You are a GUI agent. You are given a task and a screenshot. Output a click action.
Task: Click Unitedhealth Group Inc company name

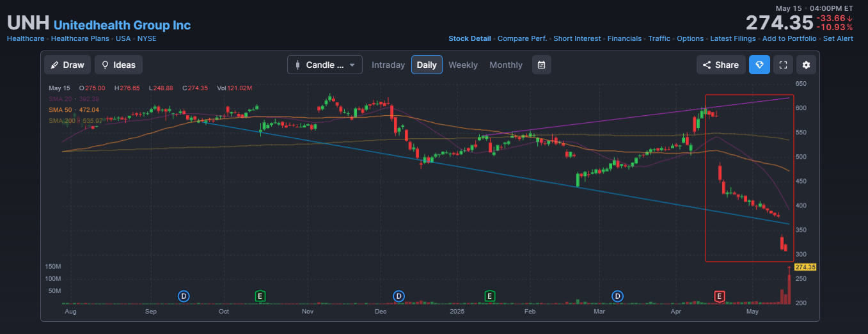122,25
